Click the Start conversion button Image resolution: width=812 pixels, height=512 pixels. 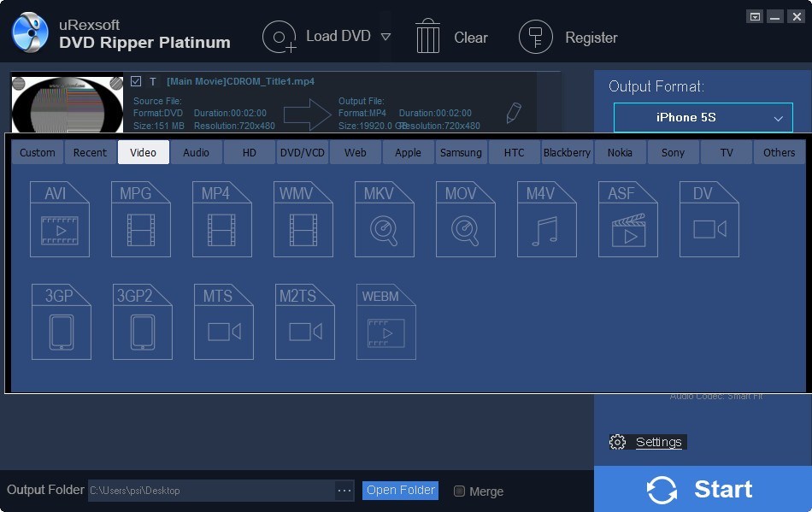(x=703, y=489)
